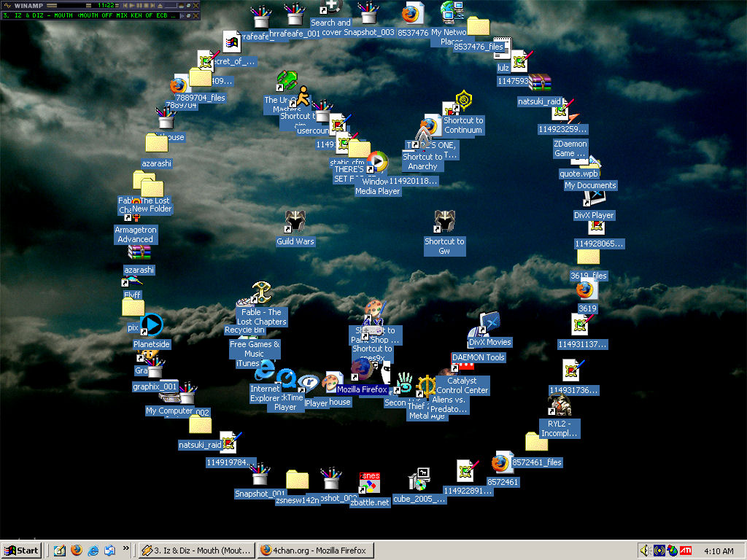Screen dimensions: 747x560
Task: Open the Start menu
Action: (x=21, y=551)
